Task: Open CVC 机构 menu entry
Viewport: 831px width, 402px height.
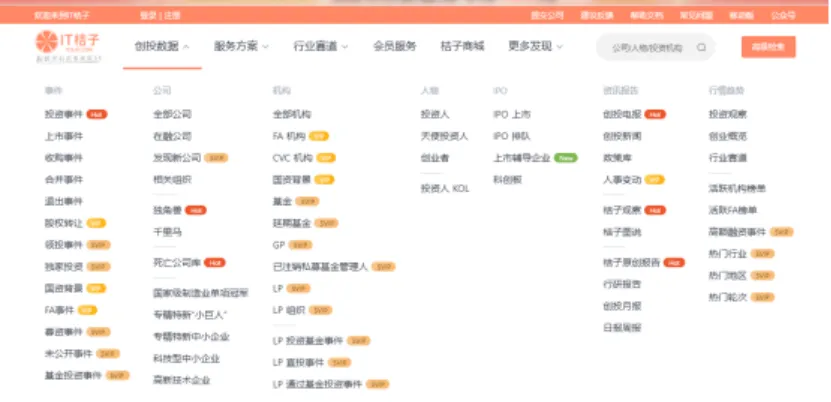Action: pos(293,158)
